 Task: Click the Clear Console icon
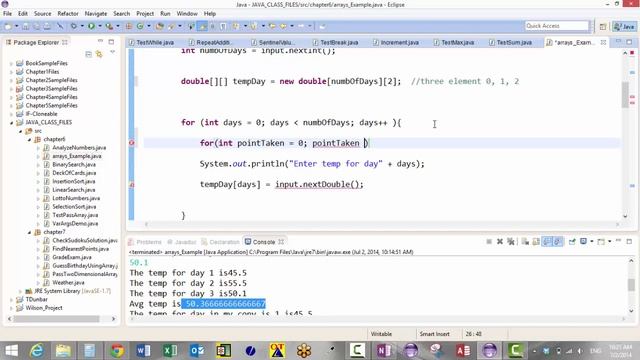pyautogui.click(x=525, y=242)
